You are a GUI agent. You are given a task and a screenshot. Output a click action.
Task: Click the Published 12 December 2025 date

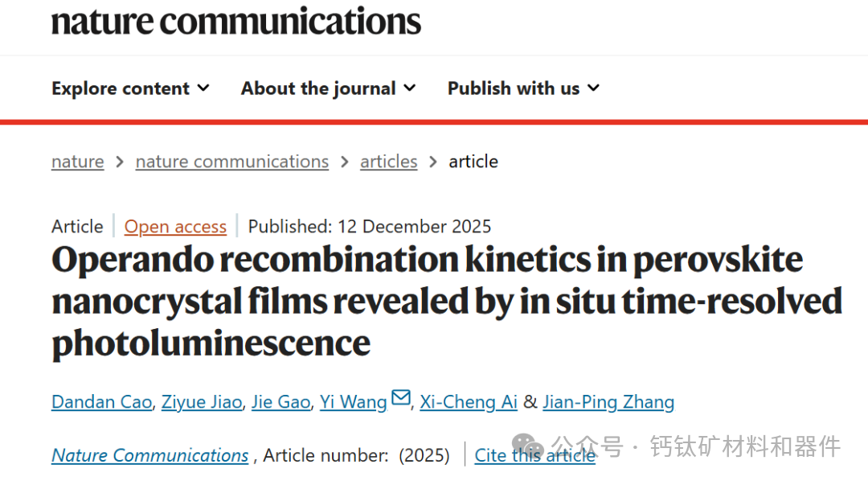[369, 227]
